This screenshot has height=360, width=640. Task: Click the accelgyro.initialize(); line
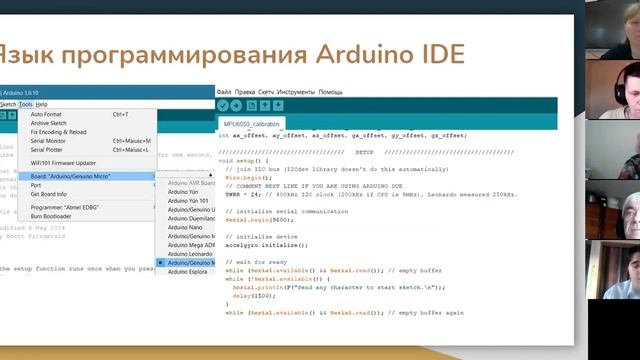click(x=267, y=245)
